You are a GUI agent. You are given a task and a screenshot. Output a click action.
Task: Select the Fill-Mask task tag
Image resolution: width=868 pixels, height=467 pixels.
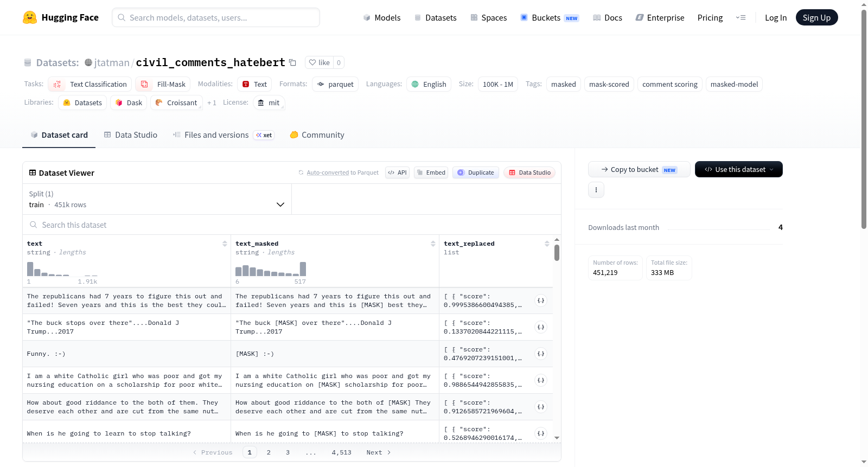coord(163,84)
